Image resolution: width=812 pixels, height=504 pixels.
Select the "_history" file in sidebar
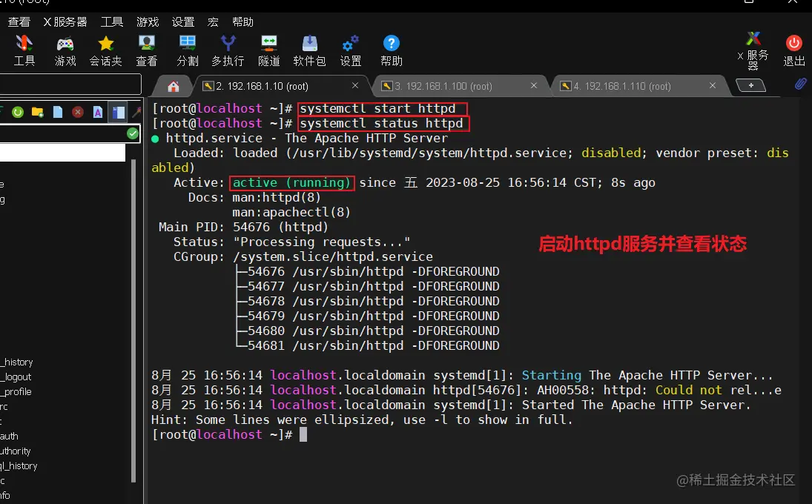tap(17, 362)
